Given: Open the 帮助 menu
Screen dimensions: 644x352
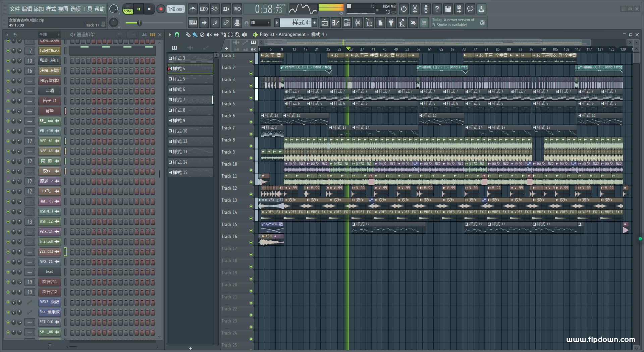Looking at the screenshot, I should click(99, 9).
